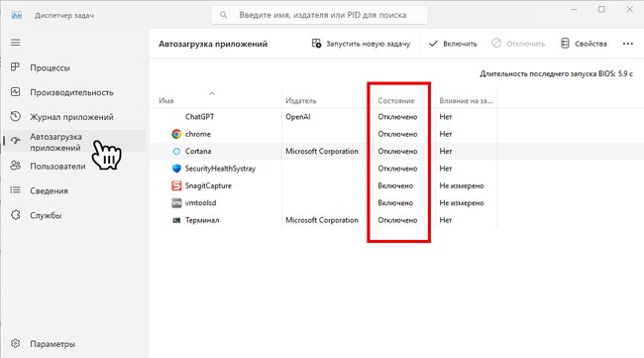Open the three-dots more options menu
Image resolution: width=644 pixels, height=358 pixels.
627,44
